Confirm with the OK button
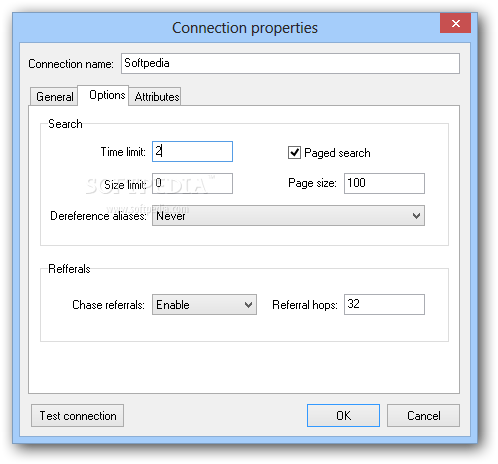The height and width of the screenshot is (464, 498). (x=343, y=416)
